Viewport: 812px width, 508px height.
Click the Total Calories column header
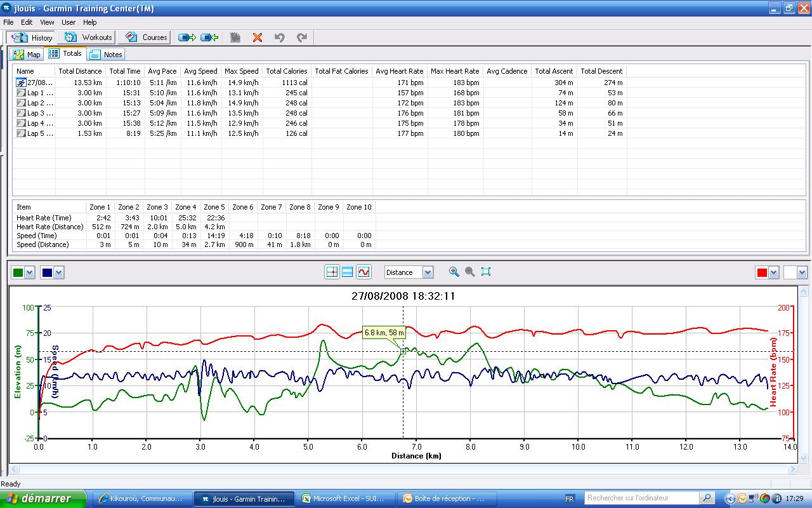coord(287,71)
